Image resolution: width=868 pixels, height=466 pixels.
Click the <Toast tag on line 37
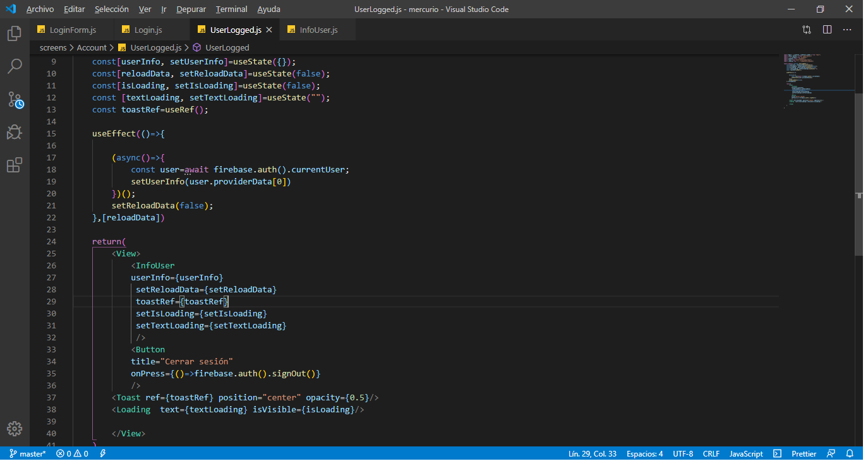point(126,398)
